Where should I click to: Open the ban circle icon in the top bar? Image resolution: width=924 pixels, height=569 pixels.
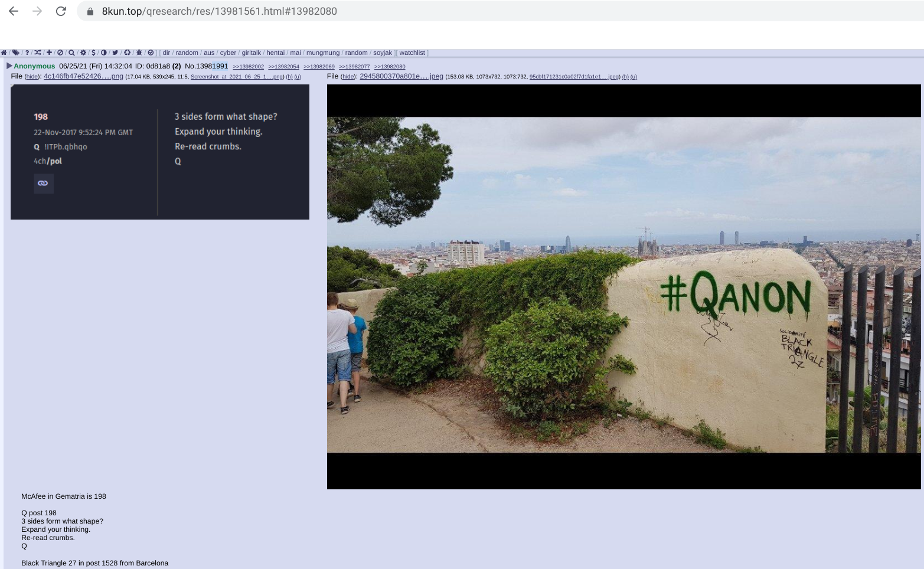point(60,53)
